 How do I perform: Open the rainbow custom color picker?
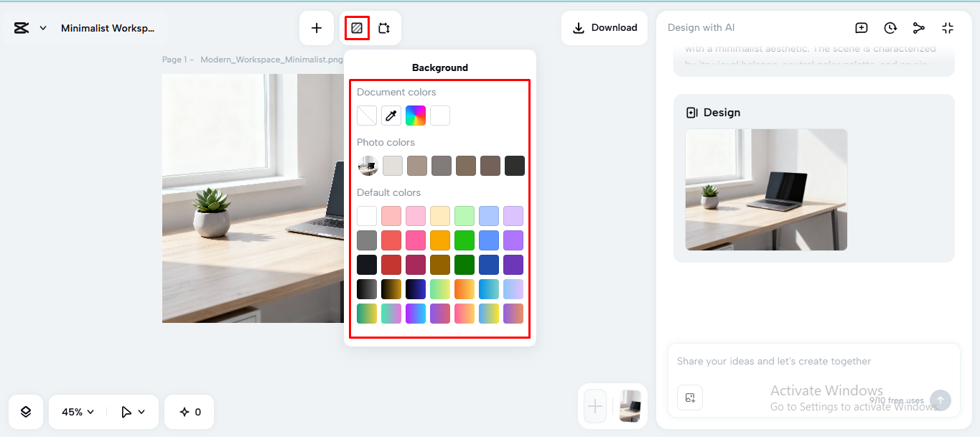point(416,116)
